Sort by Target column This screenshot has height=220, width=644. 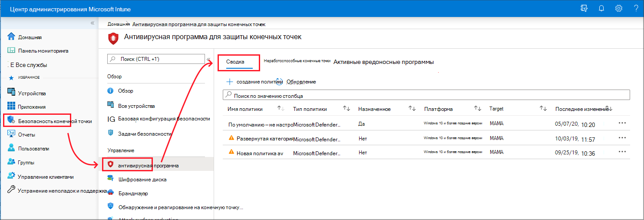point(543,109)
